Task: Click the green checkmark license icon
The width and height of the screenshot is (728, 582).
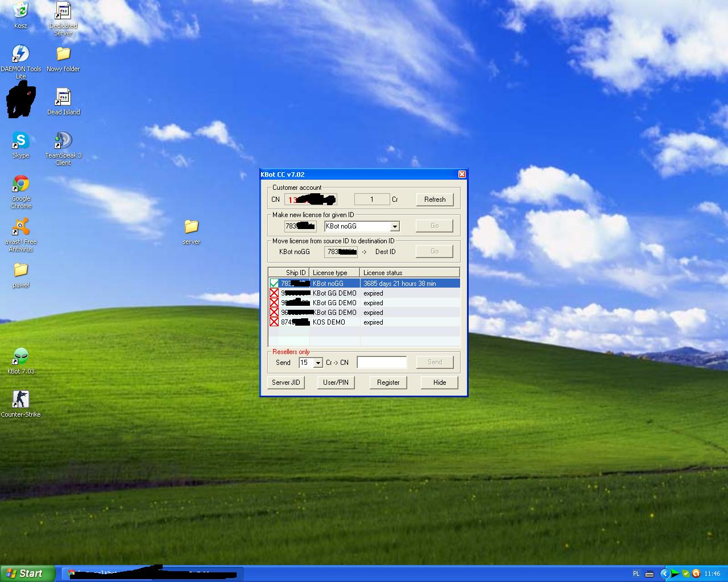Action: pyautogui.click(x=274, y=283)
